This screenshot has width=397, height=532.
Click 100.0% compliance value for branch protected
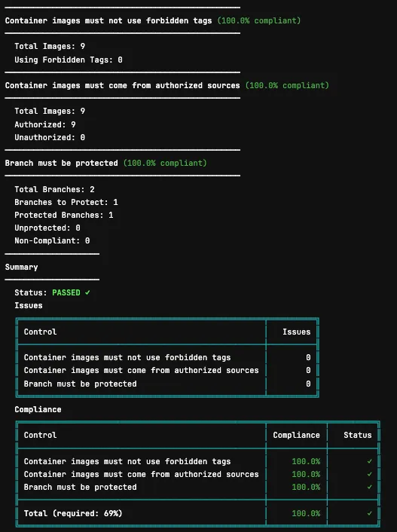point(306,488)
